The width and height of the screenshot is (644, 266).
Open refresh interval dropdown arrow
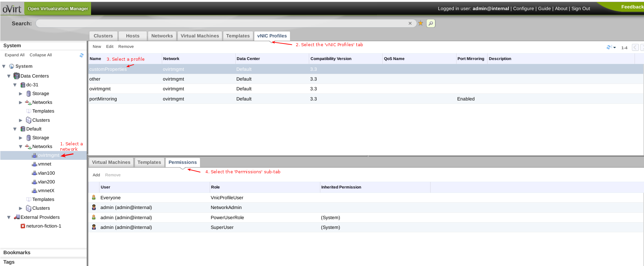pos(614,48)
